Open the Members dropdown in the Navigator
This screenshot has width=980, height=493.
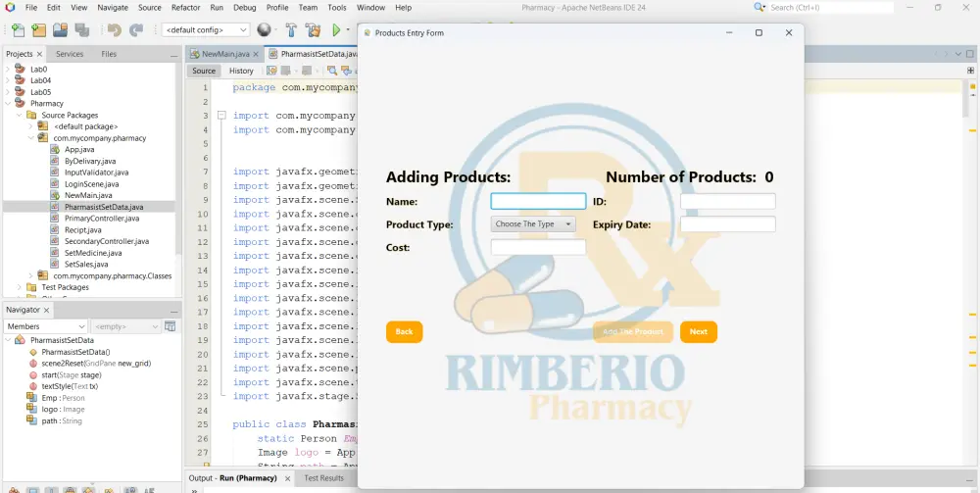pyautogui.click(x=46, y=326)
